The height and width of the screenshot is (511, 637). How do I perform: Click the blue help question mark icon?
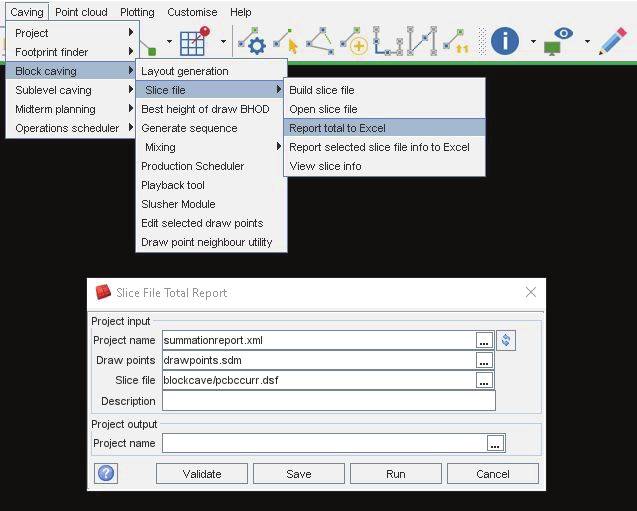(105, 473)
